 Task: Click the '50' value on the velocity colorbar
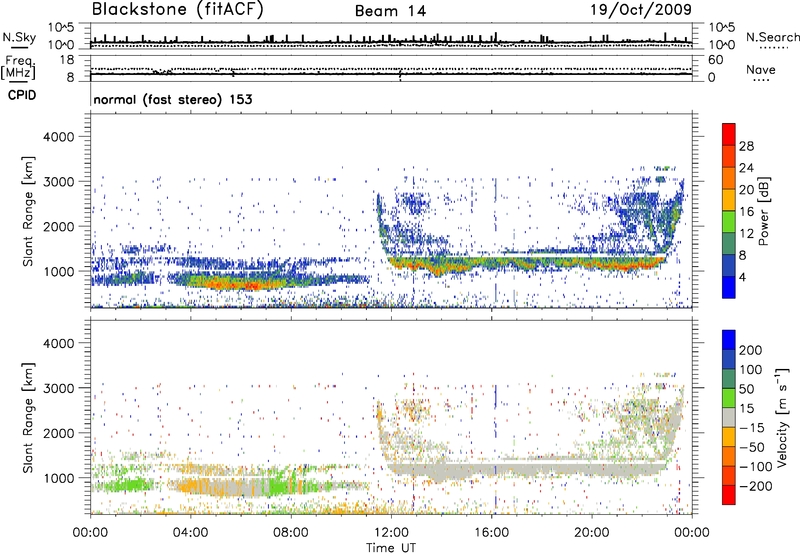[746, 389]
